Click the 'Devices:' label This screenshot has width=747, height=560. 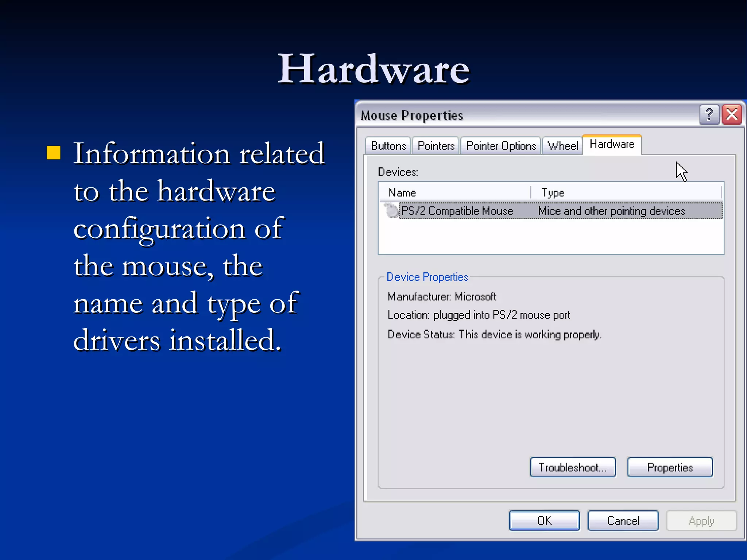[x=398, y=172]
